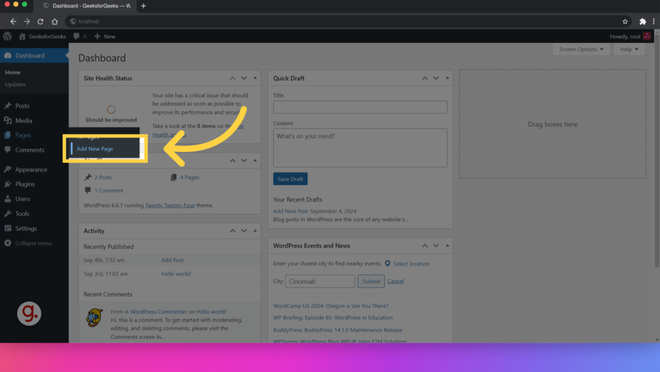This screenshot has height=372, width=660.
Task: Open the comments bubble in admin bar
Action: (76, 37)
